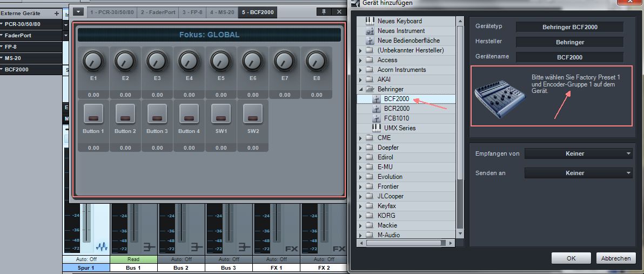Screen dimensions: 644x274
Task: Click the Spur 1 waveform icon
Action: (x=102, y=248)
